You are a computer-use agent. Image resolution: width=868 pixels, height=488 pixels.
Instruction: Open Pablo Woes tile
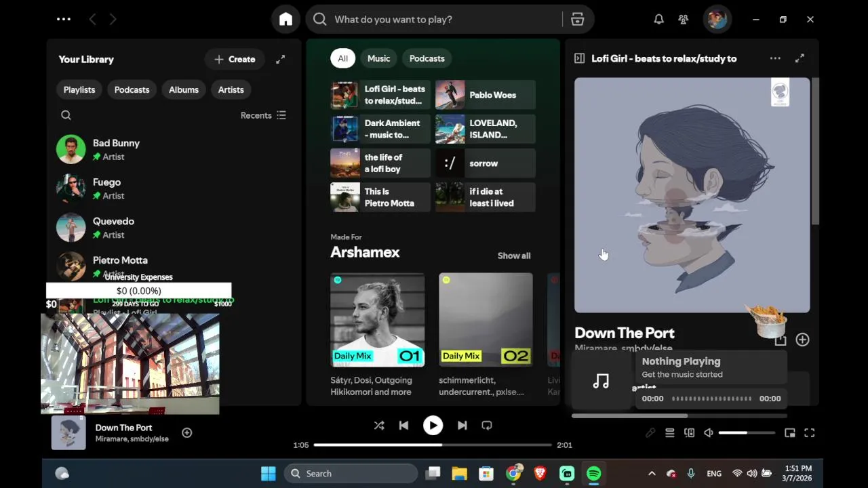486,95
